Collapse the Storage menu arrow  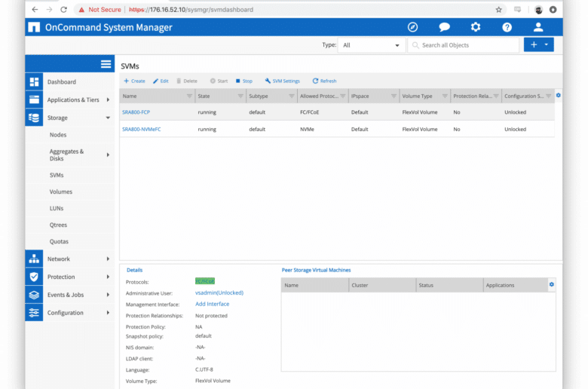click(108, 118)
